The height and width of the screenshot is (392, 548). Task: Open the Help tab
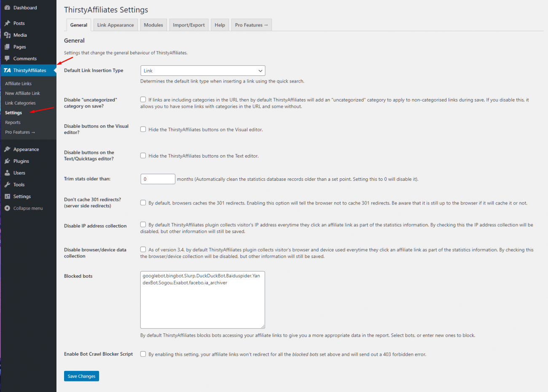point(220,25)
